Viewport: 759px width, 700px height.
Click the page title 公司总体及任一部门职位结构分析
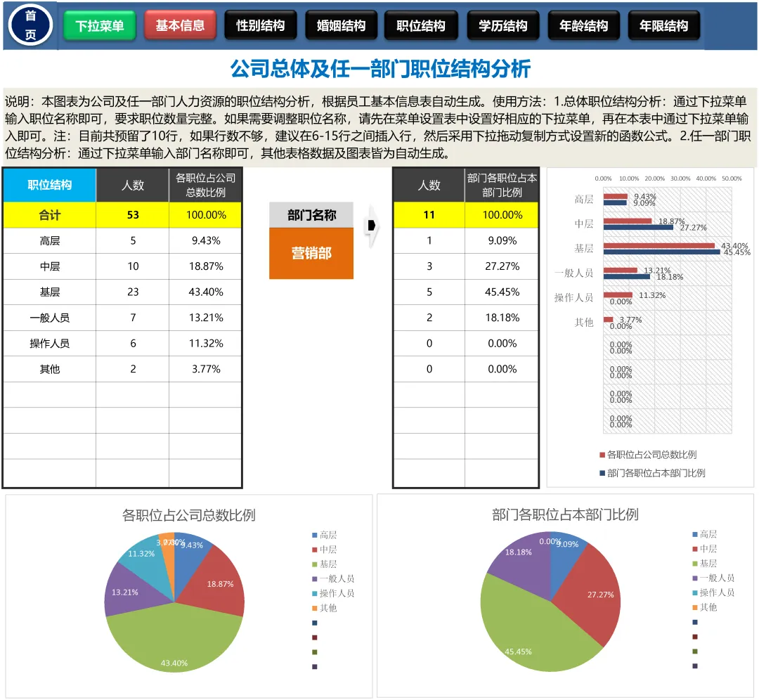pyautogui.click(x=380, y=69)
